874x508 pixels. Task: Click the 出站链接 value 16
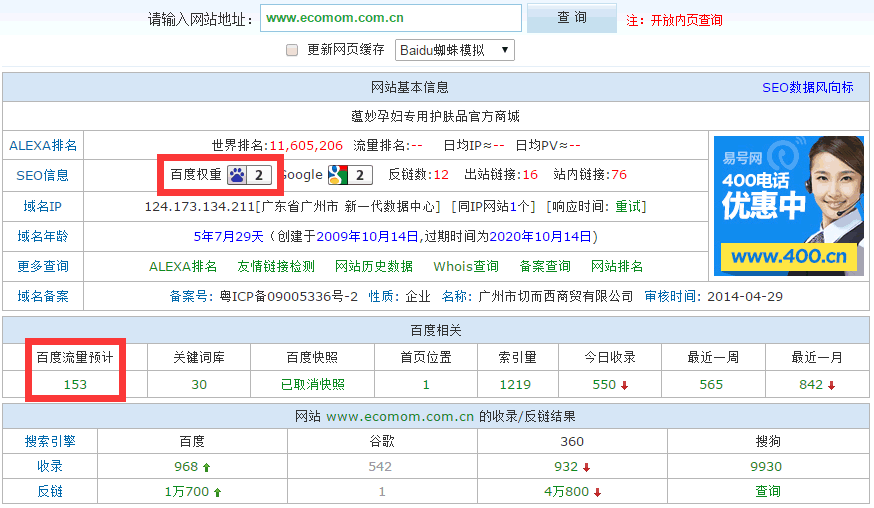530,175
